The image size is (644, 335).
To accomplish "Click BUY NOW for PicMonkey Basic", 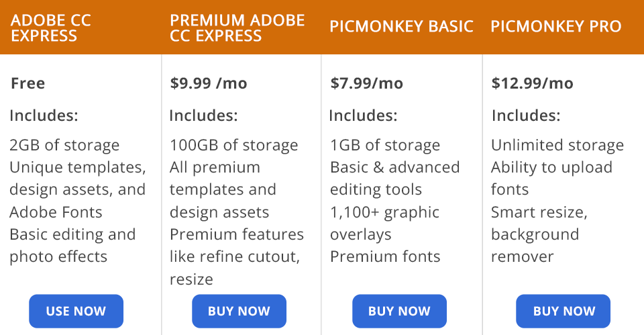I will pos(399,311).
